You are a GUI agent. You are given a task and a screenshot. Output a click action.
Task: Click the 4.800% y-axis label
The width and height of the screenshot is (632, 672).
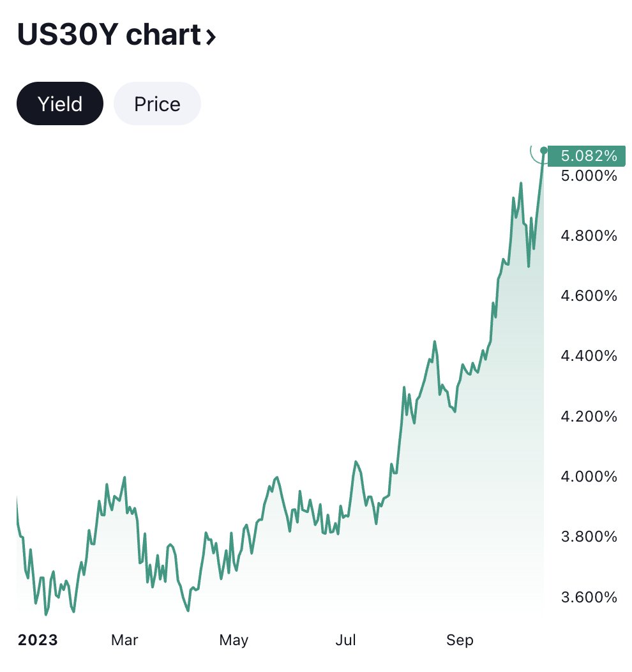pos(589,236)
